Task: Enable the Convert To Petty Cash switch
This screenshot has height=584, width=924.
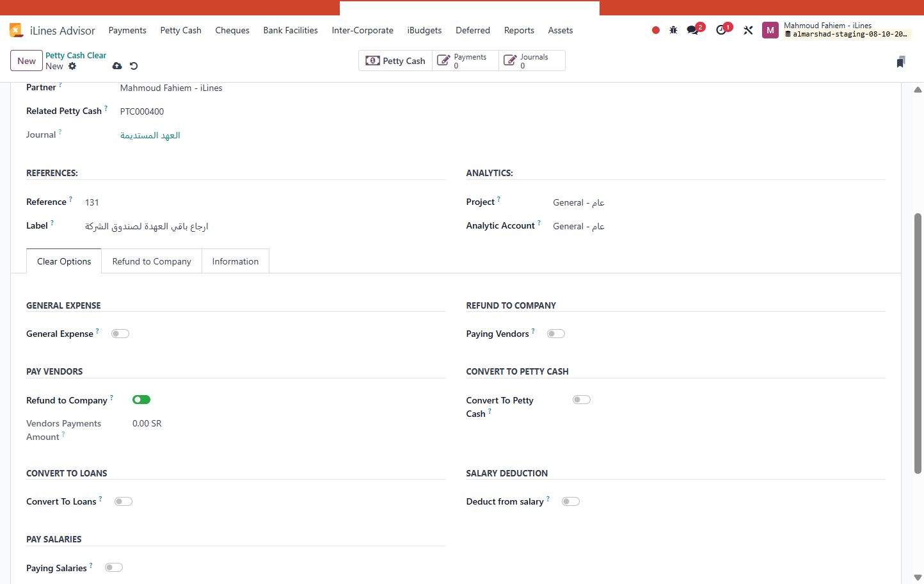Action: pyautogui.click(x=582, y=400)
